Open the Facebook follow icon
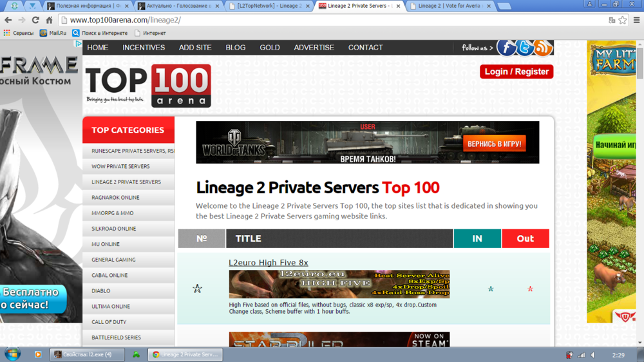644x362 pixels. [506, 48]
